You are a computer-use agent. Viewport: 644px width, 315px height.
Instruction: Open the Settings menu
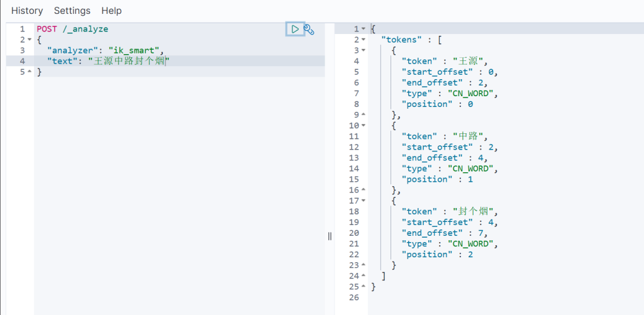(72, 11)
